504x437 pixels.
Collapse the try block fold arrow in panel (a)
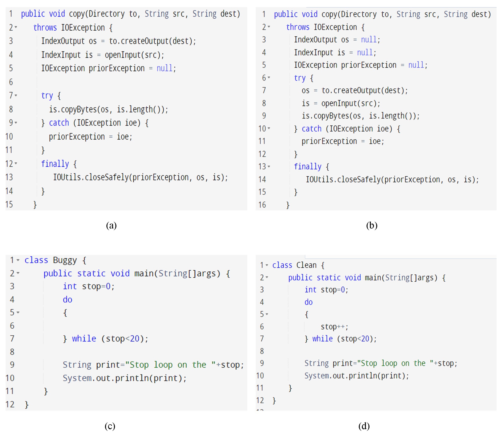[x=16, y=95]
